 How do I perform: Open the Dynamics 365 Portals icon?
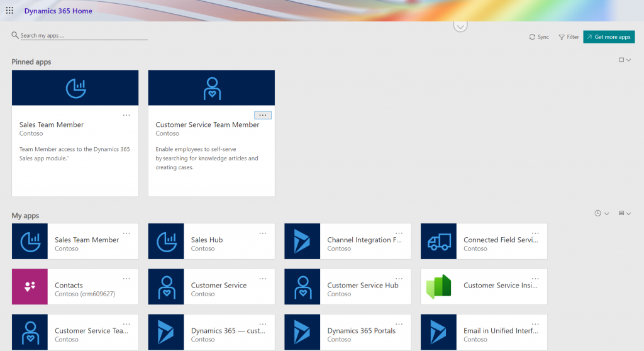click(x=303, y=332)
